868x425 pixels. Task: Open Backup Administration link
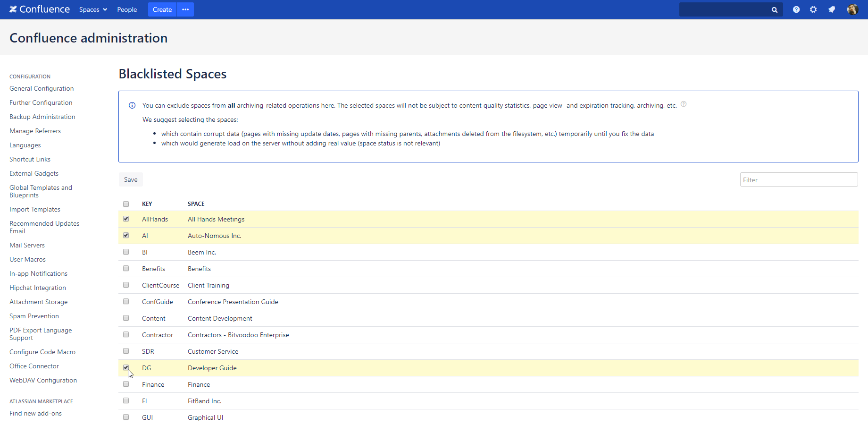click(42, 117)
